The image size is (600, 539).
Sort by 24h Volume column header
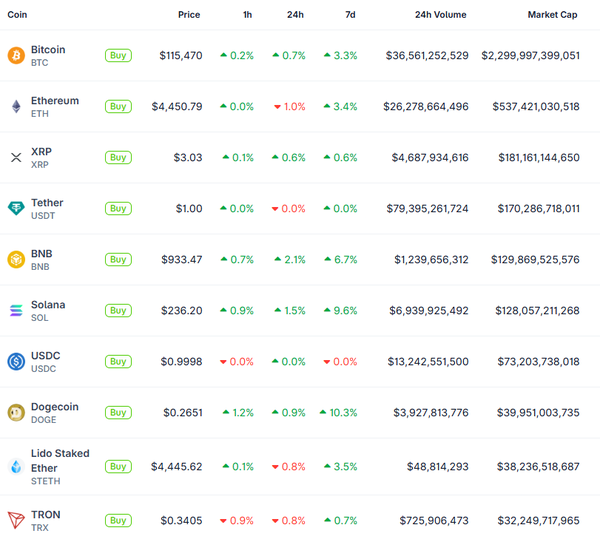[x=440, y=15]
